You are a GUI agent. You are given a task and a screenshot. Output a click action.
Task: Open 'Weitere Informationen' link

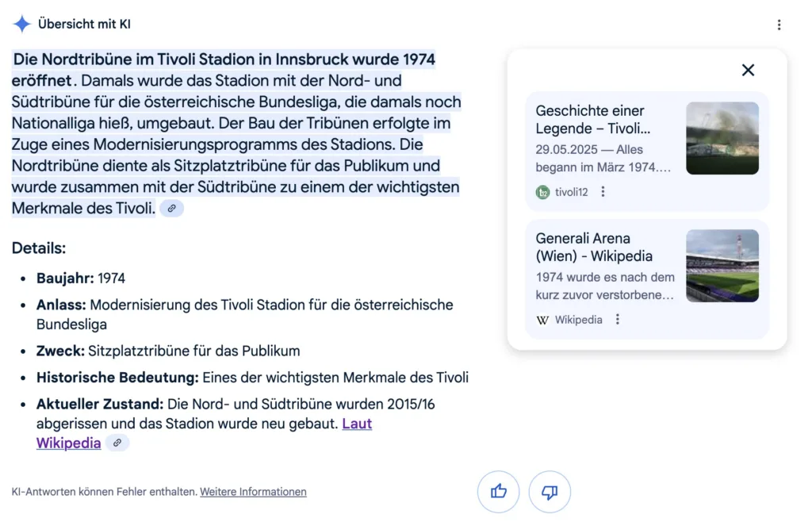[253, 491]
